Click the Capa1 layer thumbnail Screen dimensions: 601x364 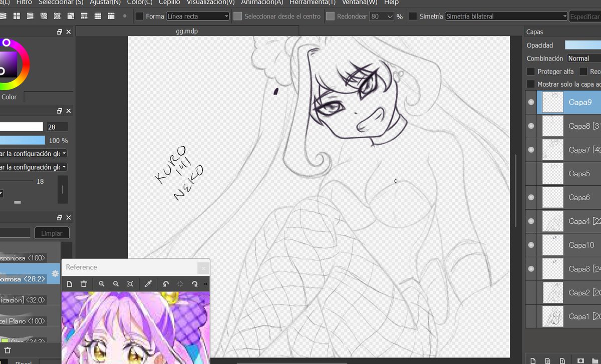[553, 316]
